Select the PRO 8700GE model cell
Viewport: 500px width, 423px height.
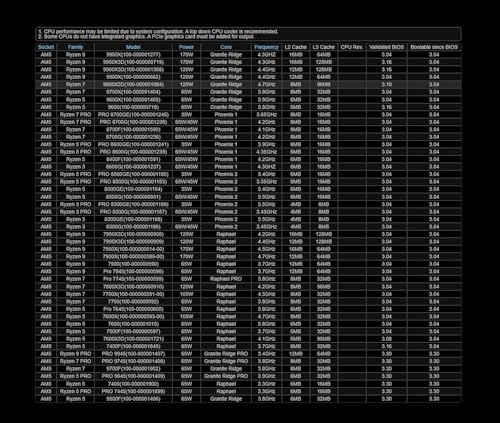pyautogui.click(x=133, y=114)
